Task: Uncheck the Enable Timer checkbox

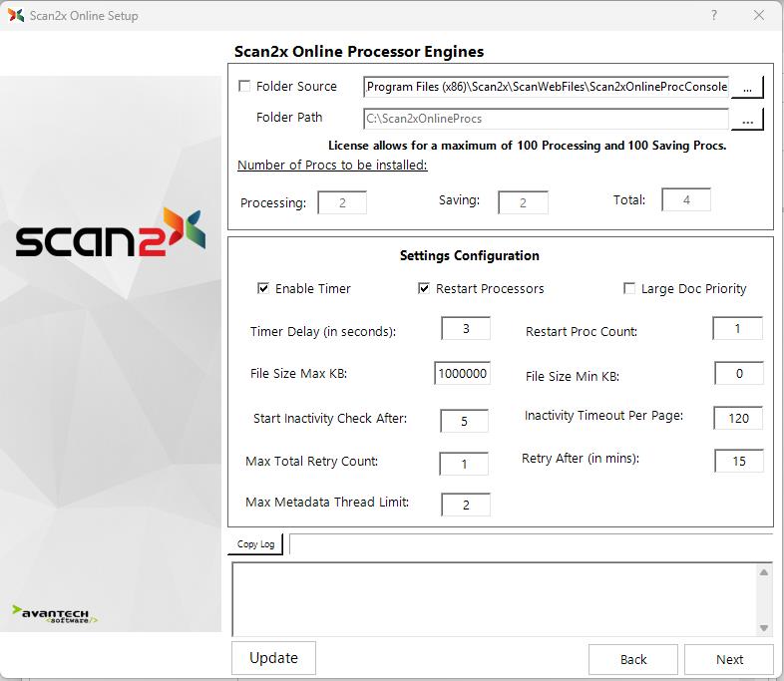Action: coord(263,288)
